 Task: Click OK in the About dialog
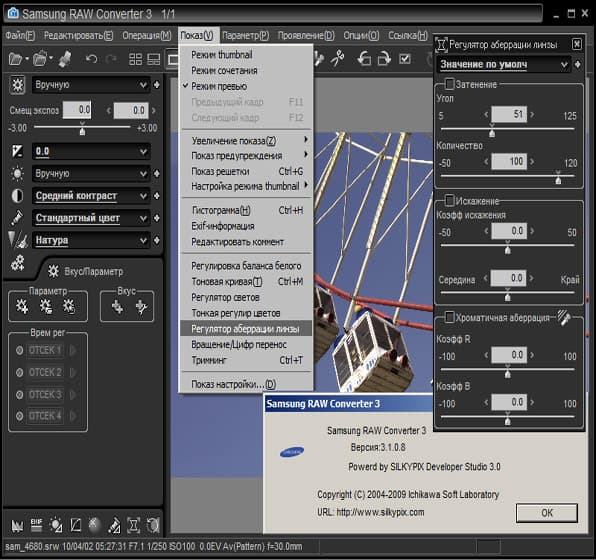click(547, 513)
